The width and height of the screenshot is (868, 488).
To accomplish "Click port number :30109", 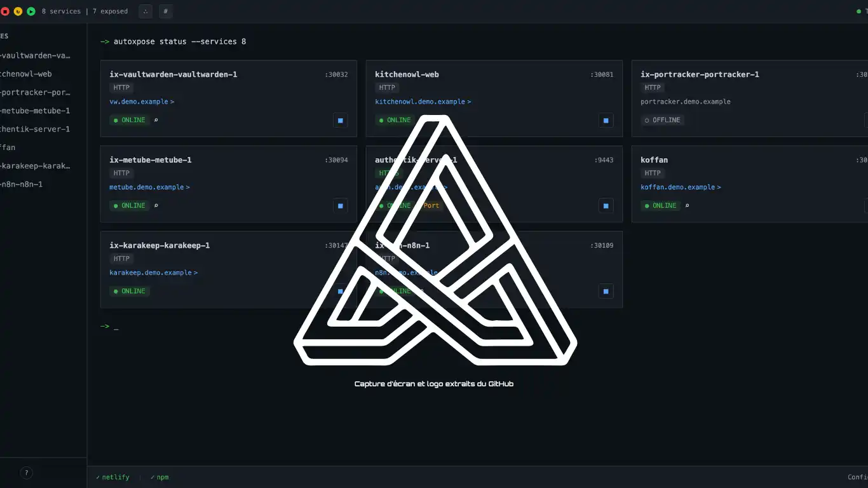I will (602, 245).
